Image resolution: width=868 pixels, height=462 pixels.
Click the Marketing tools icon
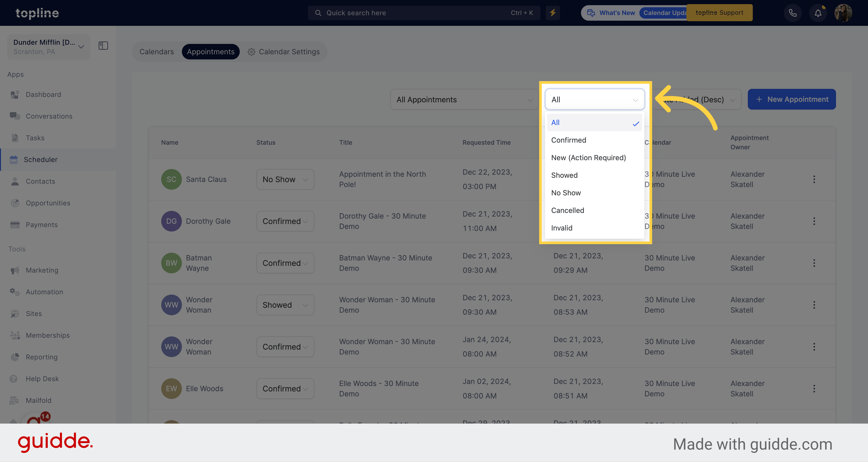tap(14, 270)
